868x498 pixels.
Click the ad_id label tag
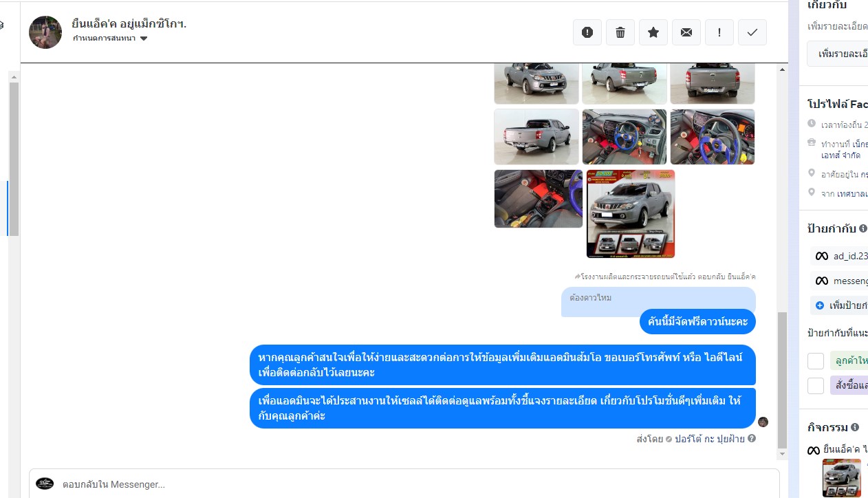point(839,256)
